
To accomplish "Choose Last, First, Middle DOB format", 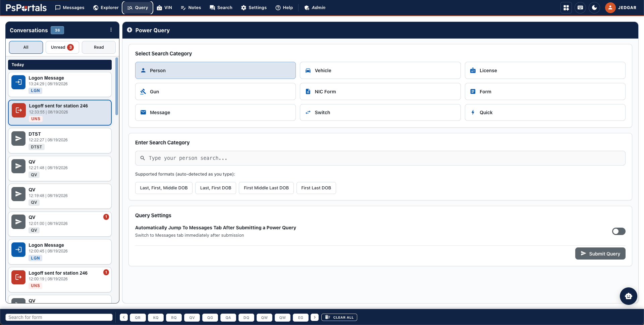I will point(164,188).
